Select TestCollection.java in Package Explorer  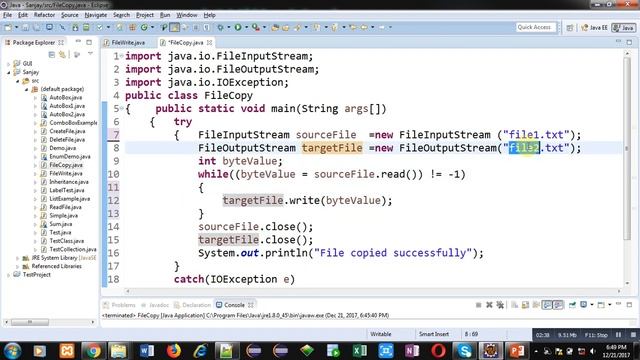[73, 249]
